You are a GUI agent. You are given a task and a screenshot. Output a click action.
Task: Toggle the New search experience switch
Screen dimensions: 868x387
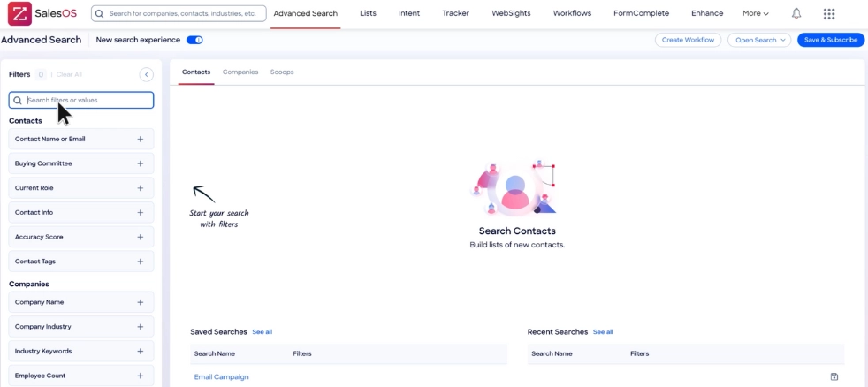(x=194, y=40)
